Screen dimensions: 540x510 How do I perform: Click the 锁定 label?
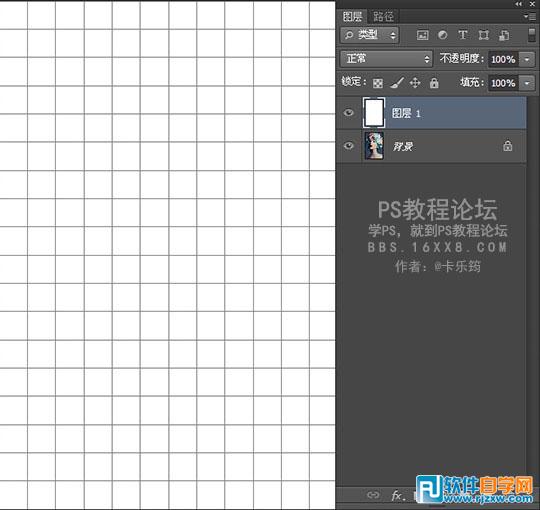tap(354, 82)
